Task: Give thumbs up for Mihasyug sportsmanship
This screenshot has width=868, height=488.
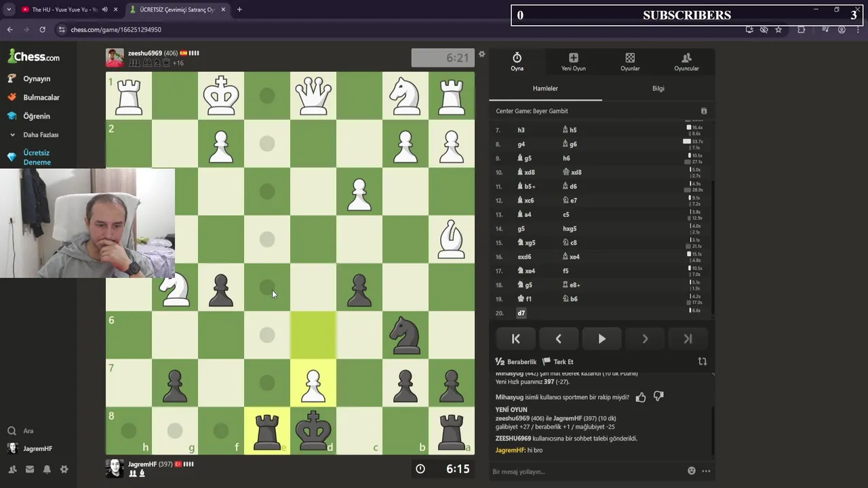Action: coord(641,397)
